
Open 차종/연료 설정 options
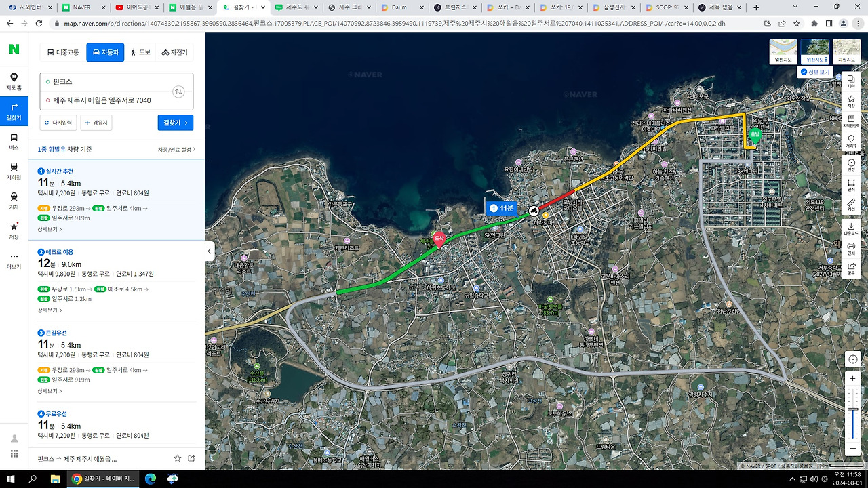coord(176,150)
